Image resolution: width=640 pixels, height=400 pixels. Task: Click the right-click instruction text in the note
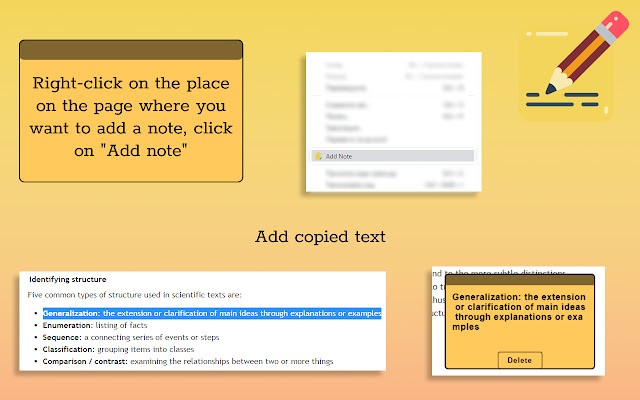(131, 114)
